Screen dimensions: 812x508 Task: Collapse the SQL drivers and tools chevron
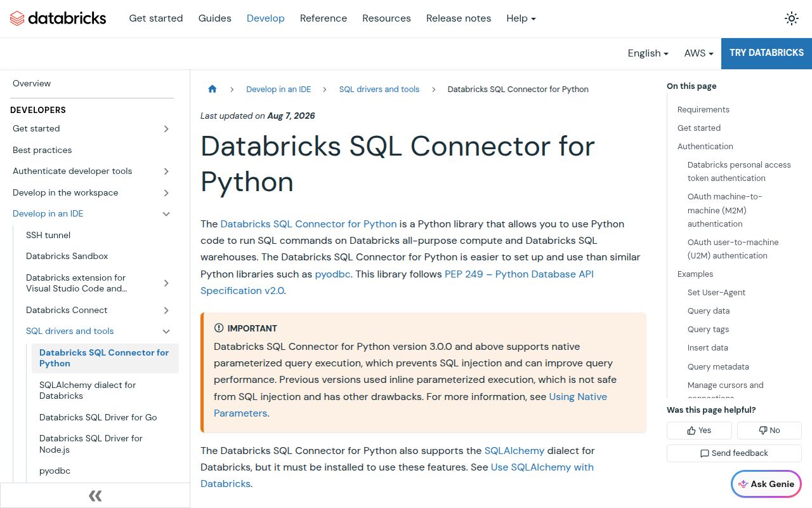point(166,331)
